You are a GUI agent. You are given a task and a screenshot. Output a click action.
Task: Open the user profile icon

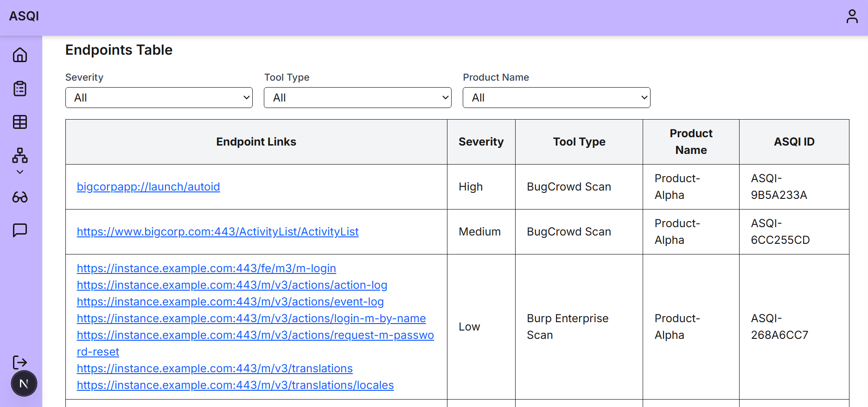852,16
